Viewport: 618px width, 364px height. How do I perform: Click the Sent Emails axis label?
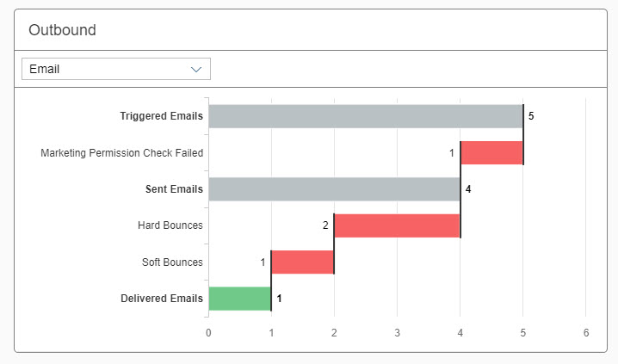click(x=174, y=189)
